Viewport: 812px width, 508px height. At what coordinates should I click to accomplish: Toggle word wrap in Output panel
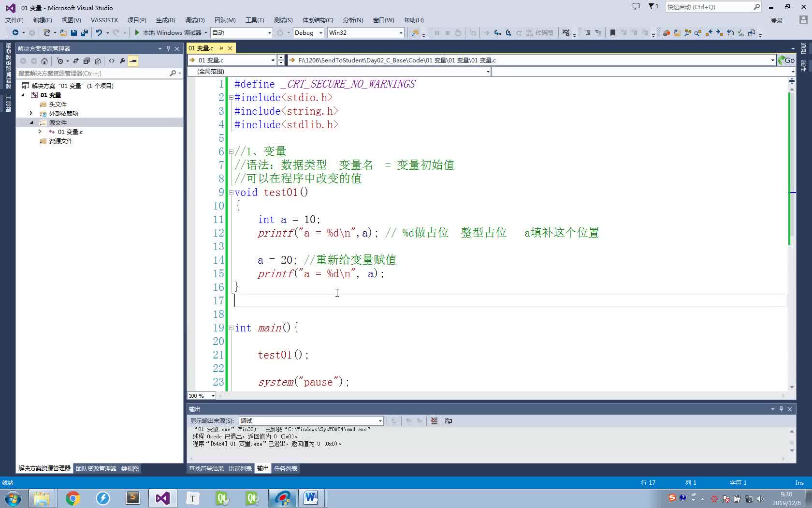coord(448,421)
